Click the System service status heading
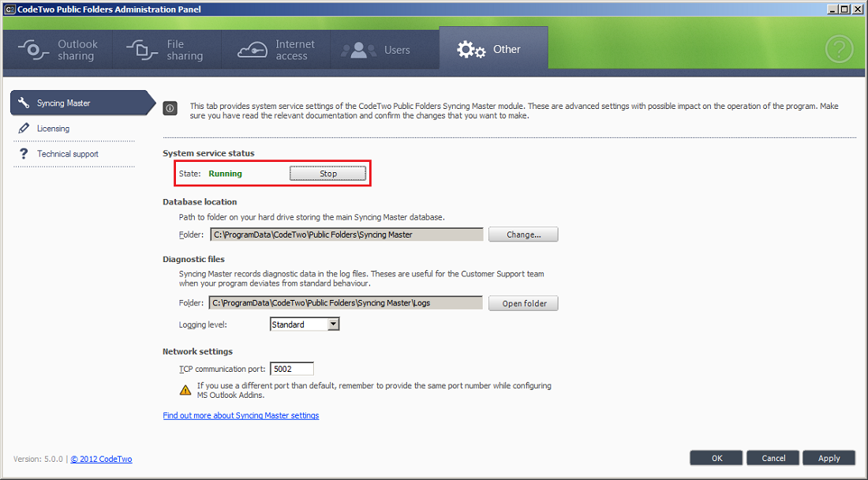 pos(208,153)
